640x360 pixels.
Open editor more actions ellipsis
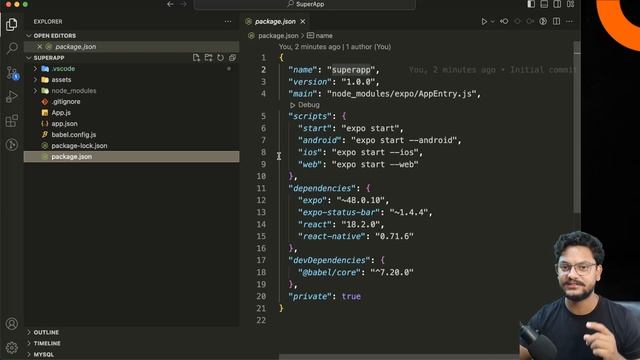569,21
